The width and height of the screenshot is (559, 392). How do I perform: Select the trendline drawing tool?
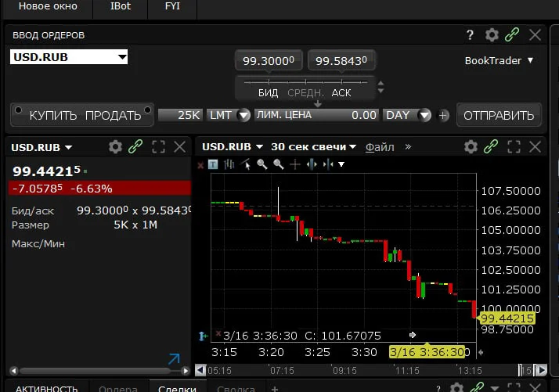[246, 164]
